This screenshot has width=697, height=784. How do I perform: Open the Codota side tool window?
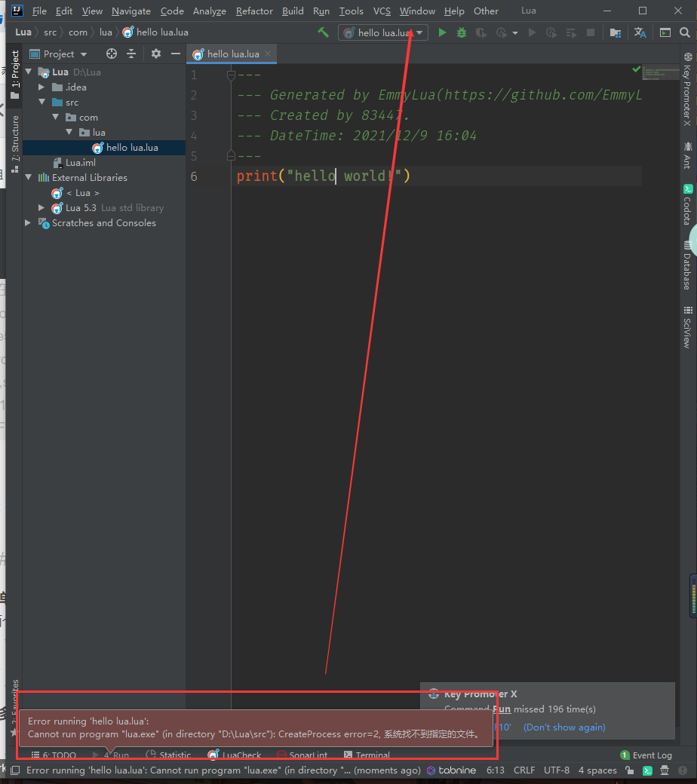click(x=687, y=205)
